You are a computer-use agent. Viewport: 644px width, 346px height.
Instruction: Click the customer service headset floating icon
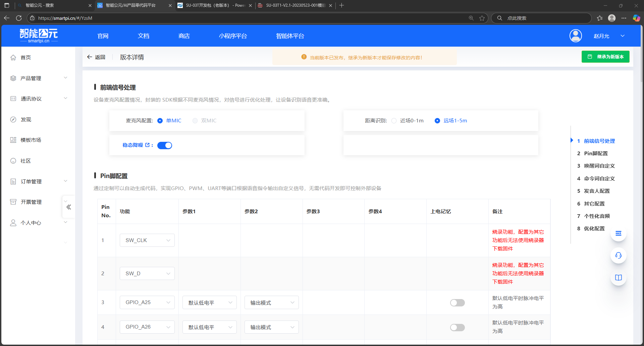pos(618,255)
